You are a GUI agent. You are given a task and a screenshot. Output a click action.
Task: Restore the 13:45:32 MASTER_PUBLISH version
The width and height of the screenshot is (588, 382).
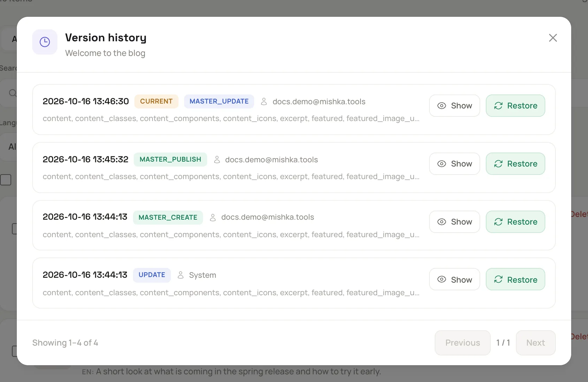(x=516, y=164)
